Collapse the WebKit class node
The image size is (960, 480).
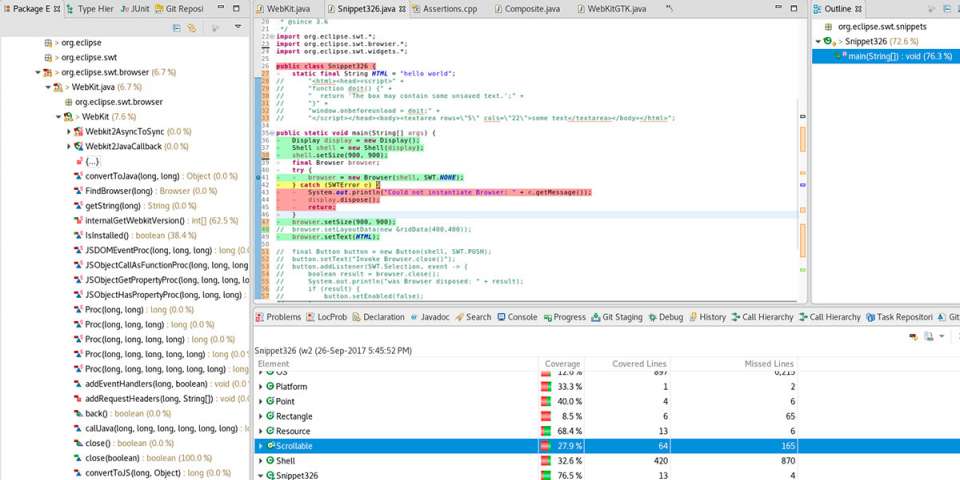coord(59,117)
